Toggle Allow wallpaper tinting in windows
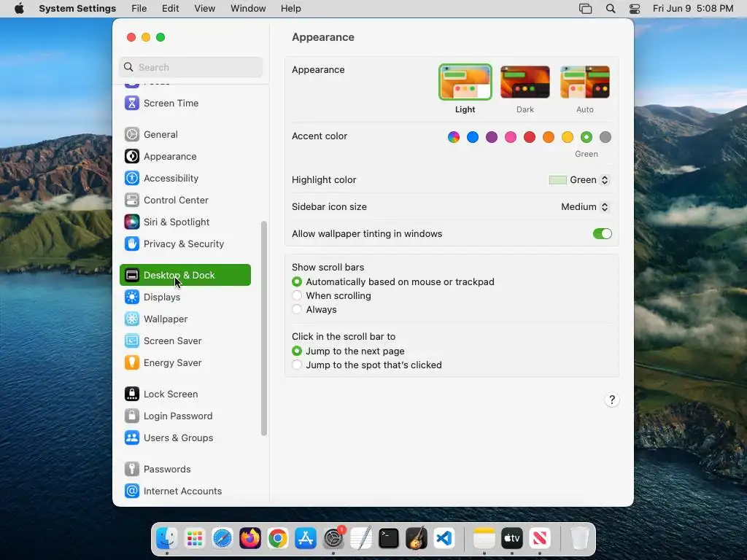 point(602,234)
